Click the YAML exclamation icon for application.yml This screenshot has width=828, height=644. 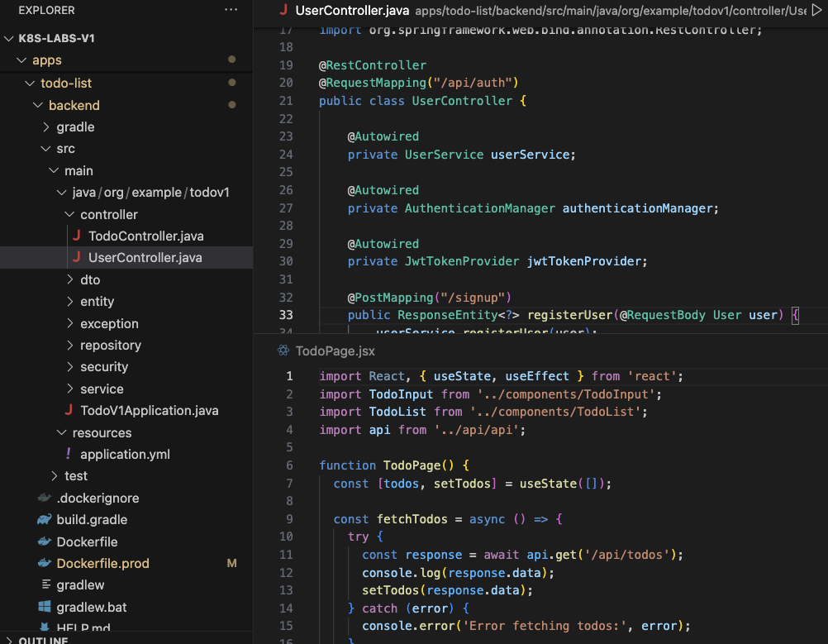click(68, 454)
